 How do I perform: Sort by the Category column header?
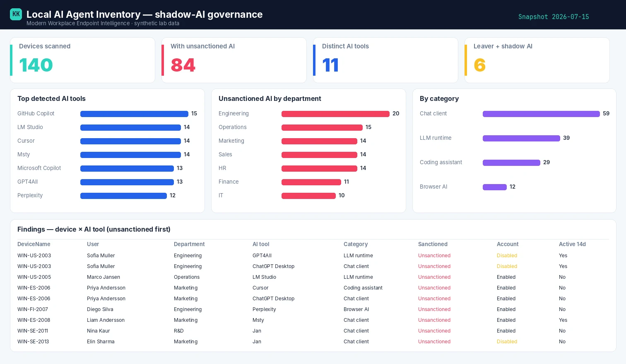[x=356, y=244]
